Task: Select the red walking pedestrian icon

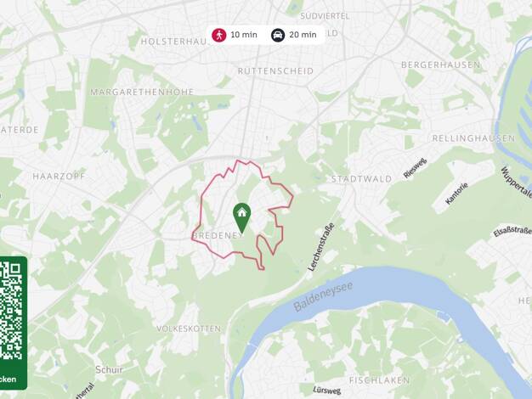Action: click(219, 35)
